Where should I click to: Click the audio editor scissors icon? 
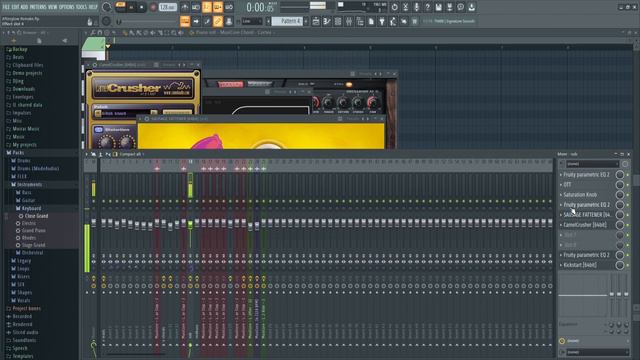coord(405,7)
